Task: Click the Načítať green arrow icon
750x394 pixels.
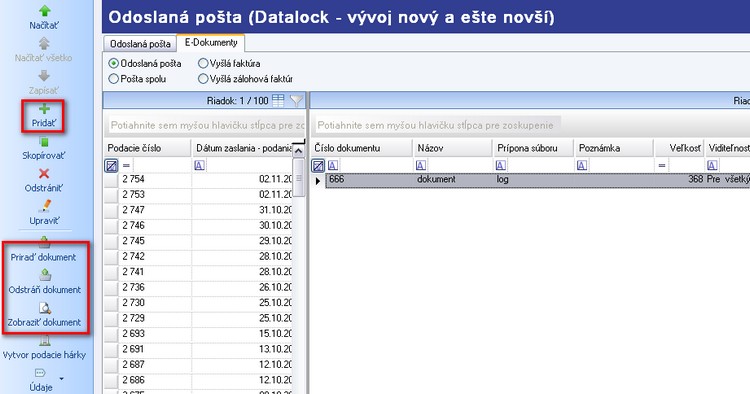Action: [x=44, y=11]
